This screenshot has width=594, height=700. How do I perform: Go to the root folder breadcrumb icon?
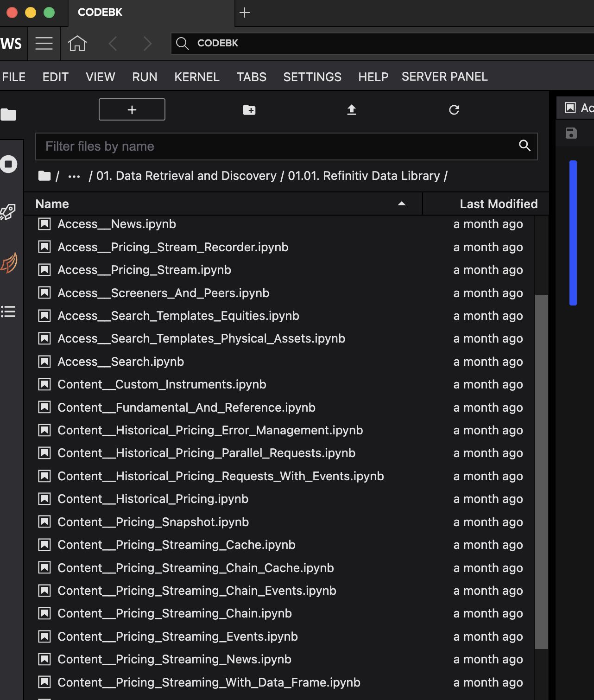(x=44, y=176)
